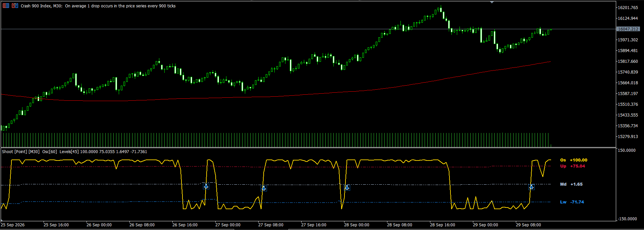This screenshot has height=230, width=644.
Task: Click the 150.0000 indicator scale label
Action: [x=627, y=150]
